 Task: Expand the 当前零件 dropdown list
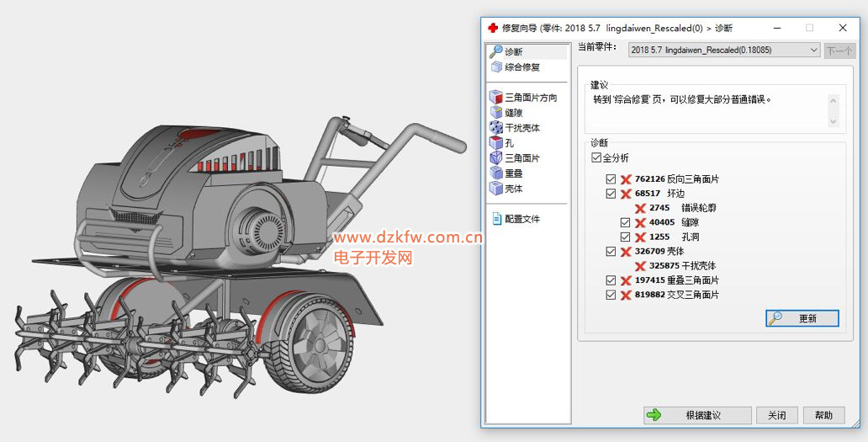812,51
